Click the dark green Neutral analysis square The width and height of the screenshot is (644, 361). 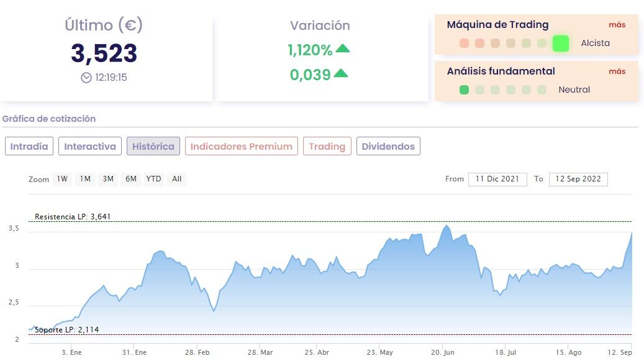(464, 90)
